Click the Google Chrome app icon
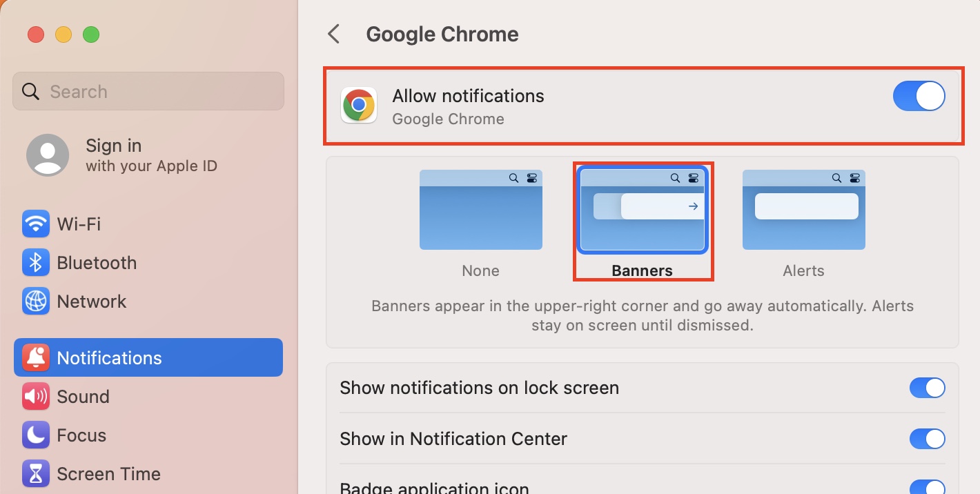The height and width of the screenshot is (494, 980). pyautogui.click(x=359, y=105)
